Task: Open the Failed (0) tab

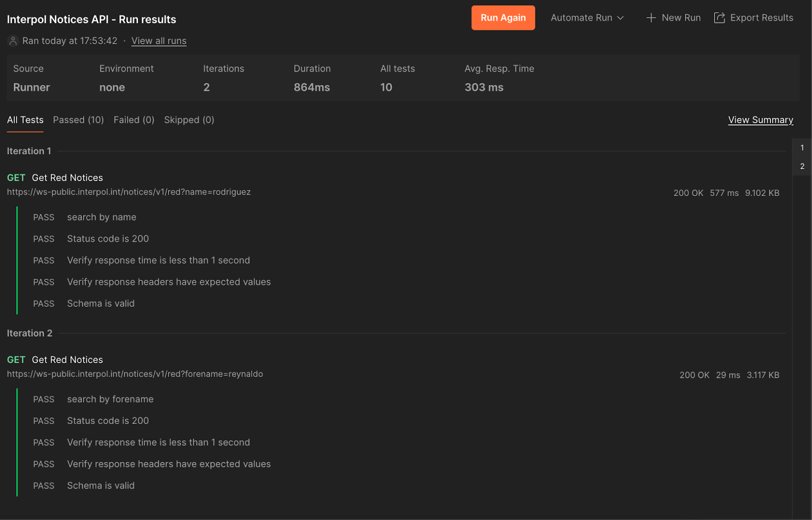Action: [x=133, y=120]
